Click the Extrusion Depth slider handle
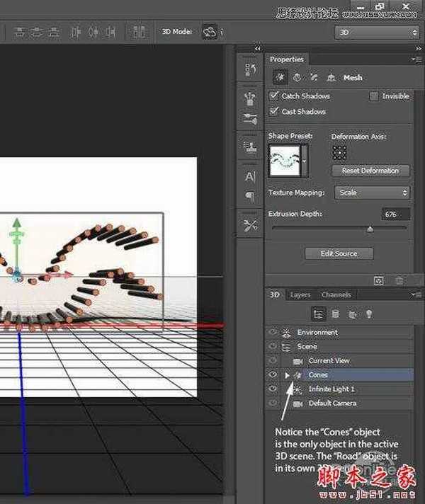The height and width of the screenshot is (504, 425). click(x=370, y=229)
